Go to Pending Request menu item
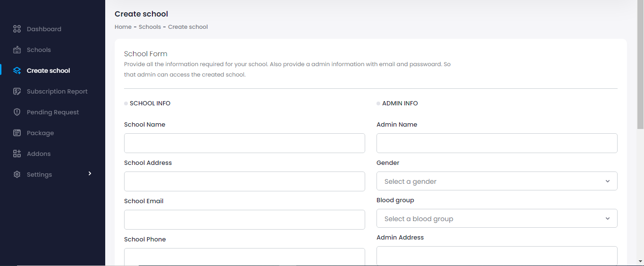644x266 pixels. (53, 112)
